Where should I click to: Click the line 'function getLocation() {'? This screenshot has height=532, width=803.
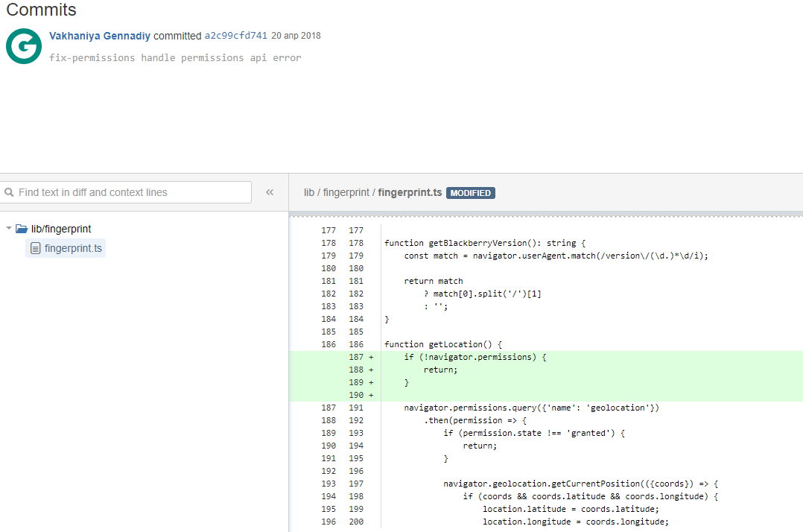tap(443, 344)
